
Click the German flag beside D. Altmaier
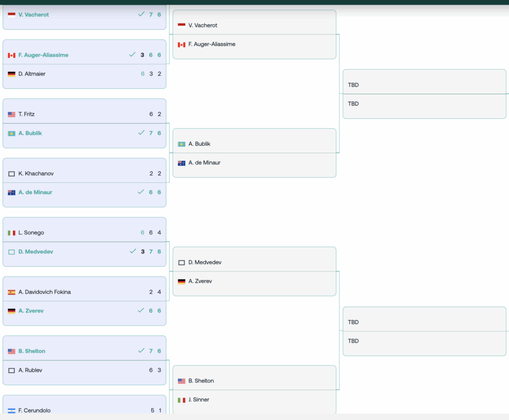point(11,74)
